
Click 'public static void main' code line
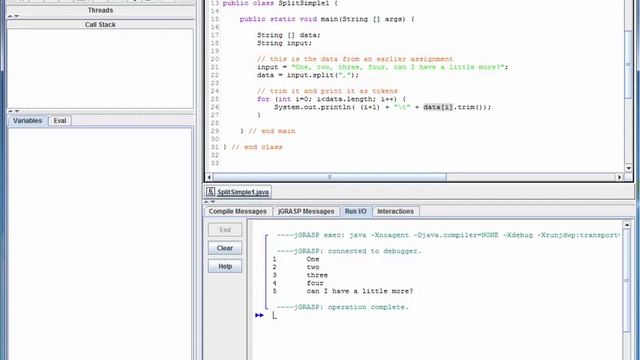pos(327,19)
